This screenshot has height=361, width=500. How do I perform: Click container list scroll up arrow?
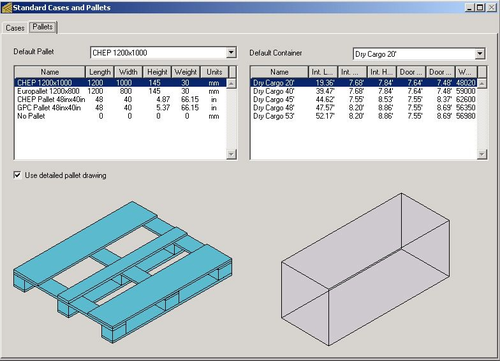482,83
